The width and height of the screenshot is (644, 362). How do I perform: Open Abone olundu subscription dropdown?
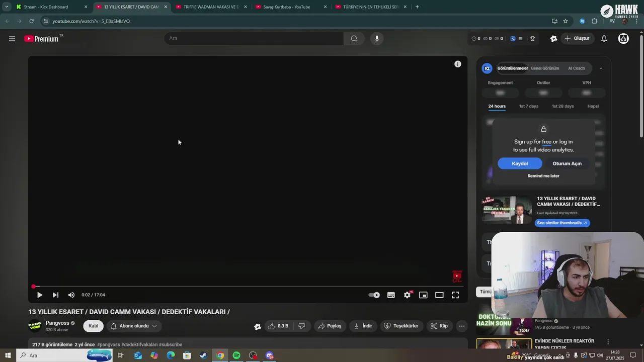(x=134, y=326)
